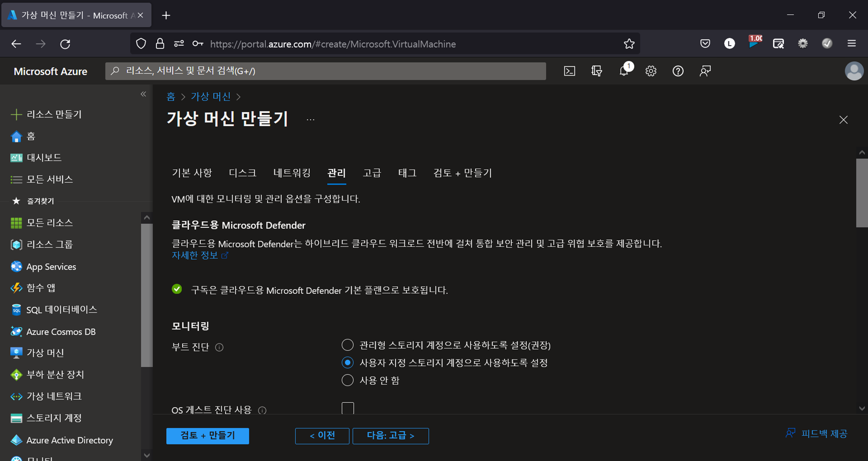Screen dimensions: 868x461
Task: Collapse the left sidebar menu
Action: 143,94
